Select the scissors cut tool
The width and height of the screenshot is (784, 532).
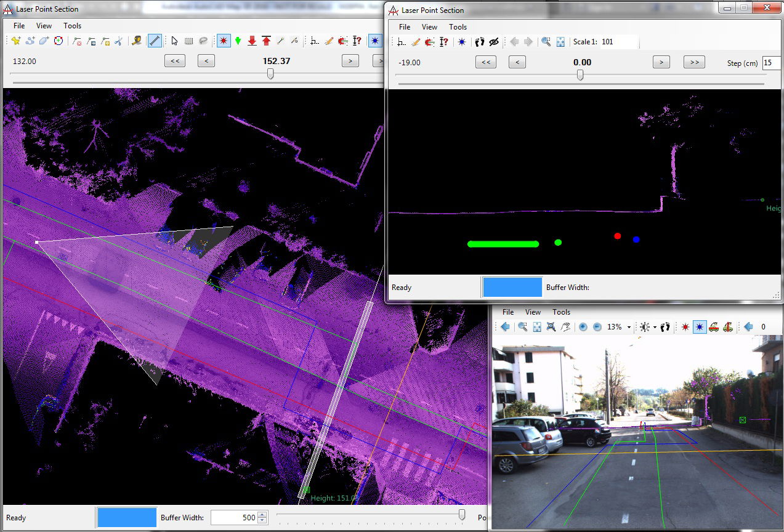point(119,41)
